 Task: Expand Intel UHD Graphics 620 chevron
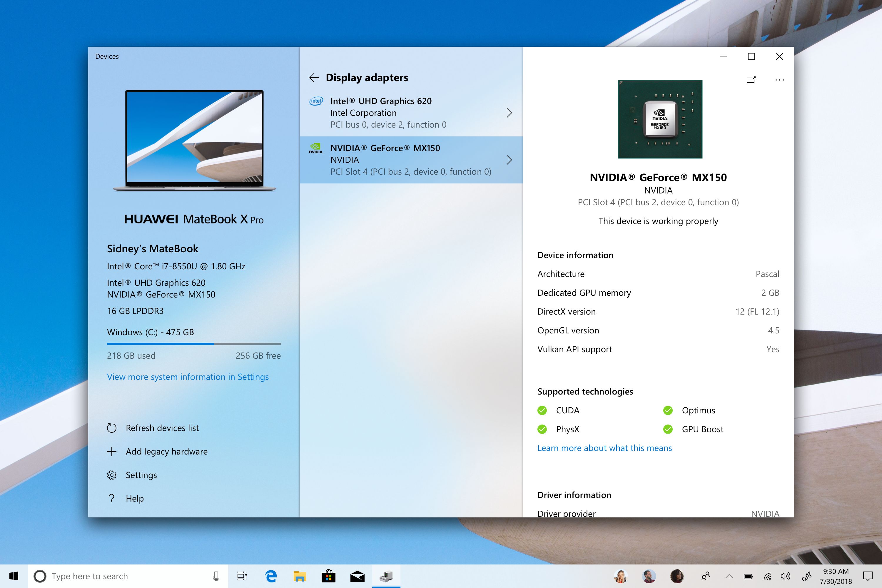point(509,113)
